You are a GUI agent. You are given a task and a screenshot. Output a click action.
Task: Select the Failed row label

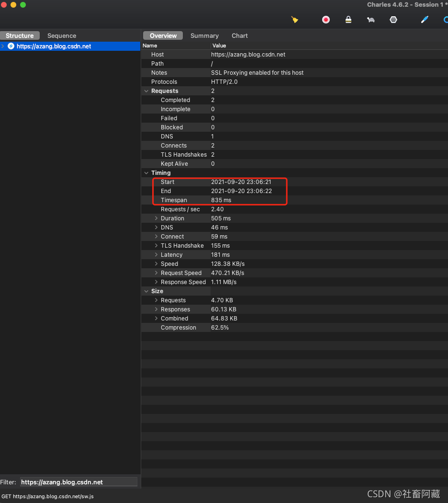point(169,118)
